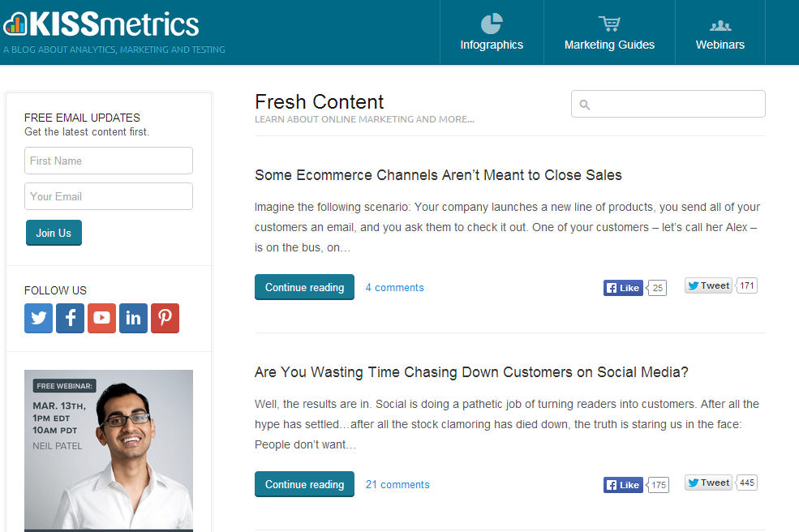Click the Twitter follow icon

point(39,318)
